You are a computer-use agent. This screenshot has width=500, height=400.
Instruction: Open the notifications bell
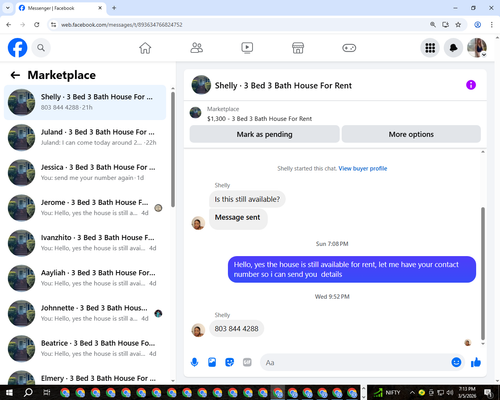coord(453,48)
